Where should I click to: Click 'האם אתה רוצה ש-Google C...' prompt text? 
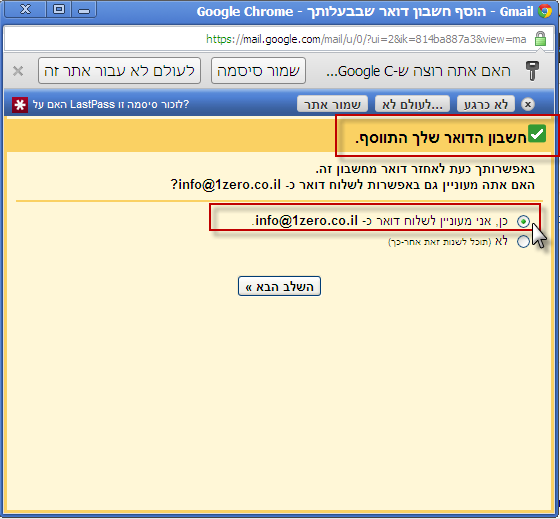418,71
